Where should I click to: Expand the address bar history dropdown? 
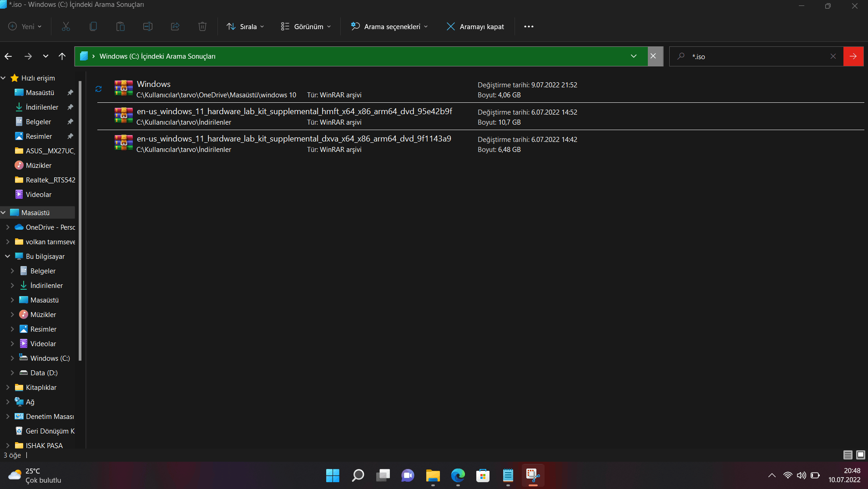[x=634, y=56]
